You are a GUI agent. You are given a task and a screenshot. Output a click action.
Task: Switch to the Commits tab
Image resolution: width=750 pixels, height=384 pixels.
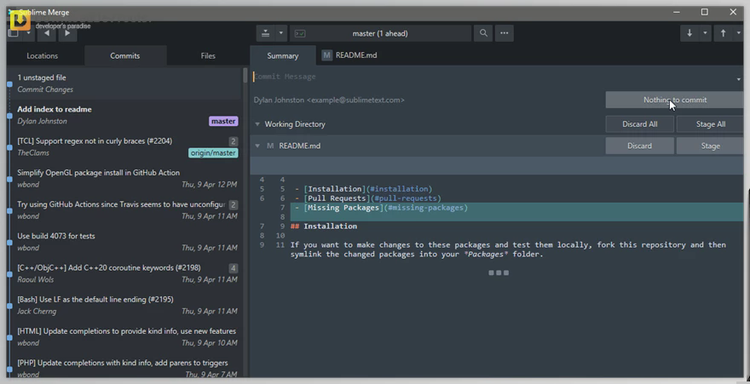125,56
